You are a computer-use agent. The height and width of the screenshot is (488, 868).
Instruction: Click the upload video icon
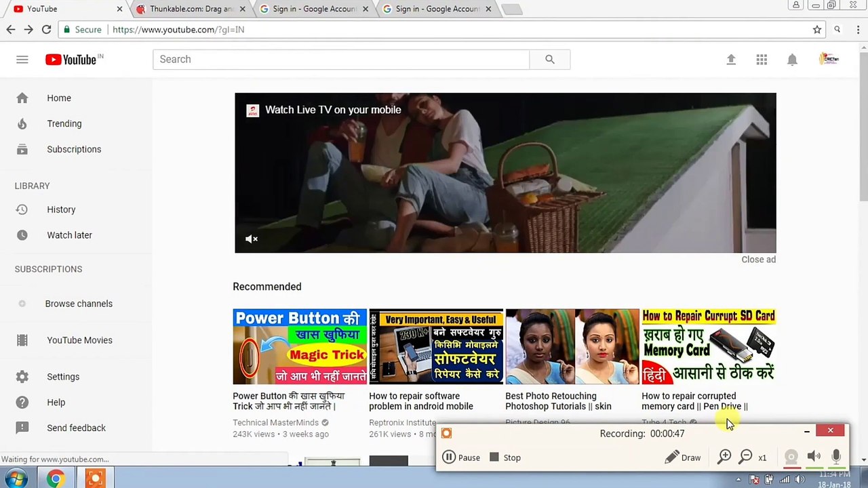(x=731, y=60)
